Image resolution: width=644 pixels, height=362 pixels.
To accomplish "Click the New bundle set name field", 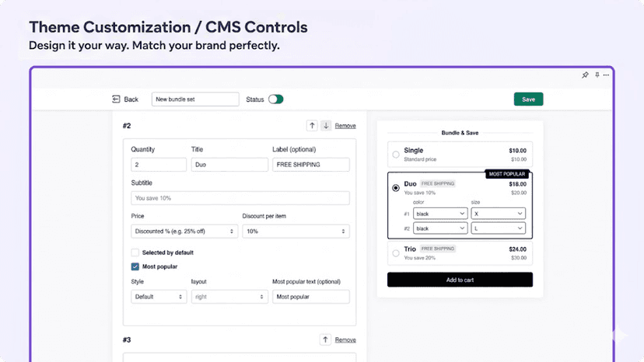I will [x=195, y=99].
